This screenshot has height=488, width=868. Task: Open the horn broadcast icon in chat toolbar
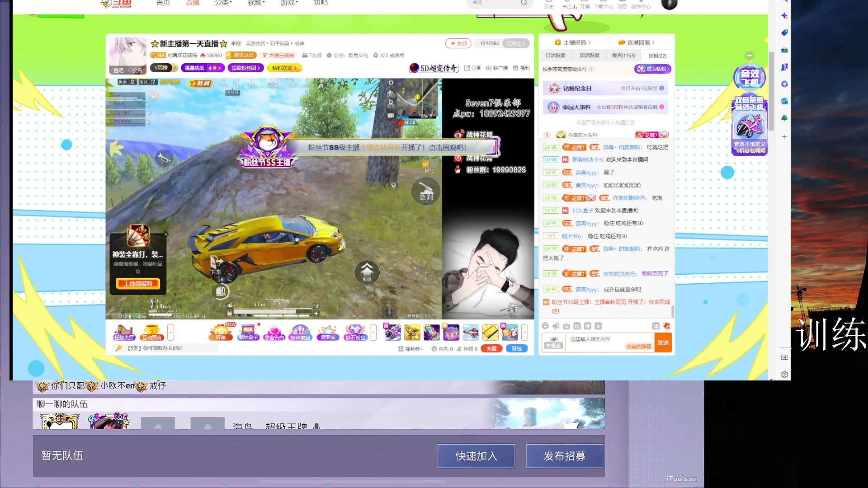556,326
